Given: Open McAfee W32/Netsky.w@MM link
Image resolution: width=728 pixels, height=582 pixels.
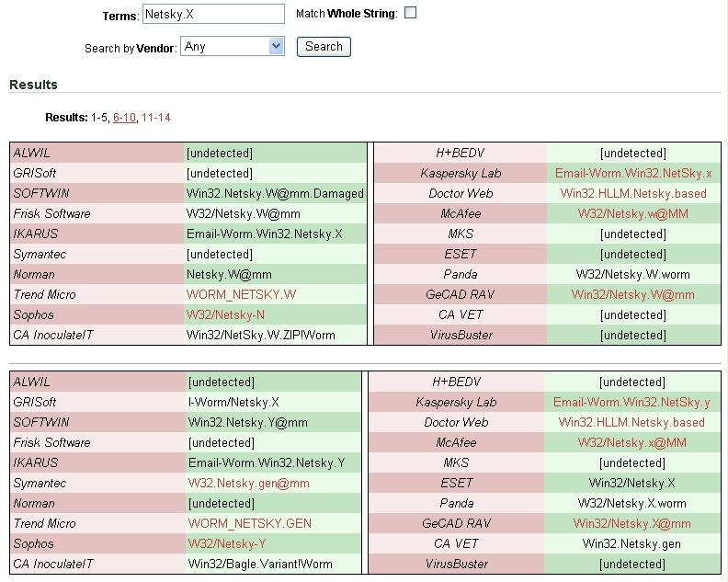Looking at the screenshot, I should click(633, 213).
